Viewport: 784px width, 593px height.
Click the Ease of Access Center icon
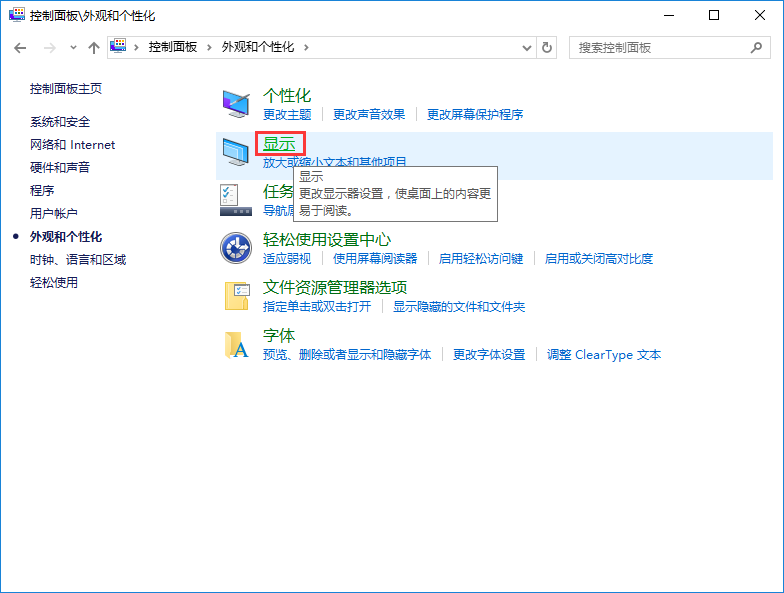[236, 248]
